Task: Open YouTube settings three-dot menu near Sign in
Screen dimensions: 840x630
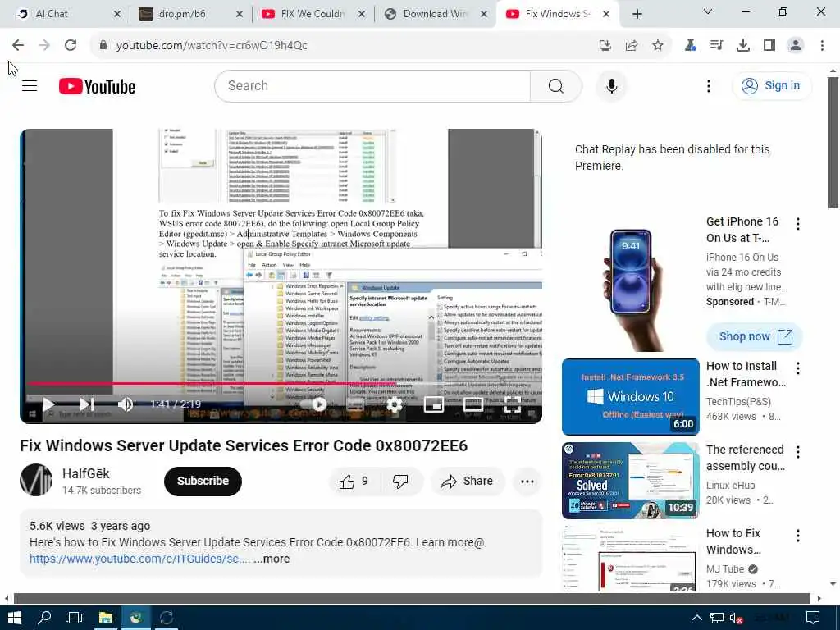Action: coord(708,85)
